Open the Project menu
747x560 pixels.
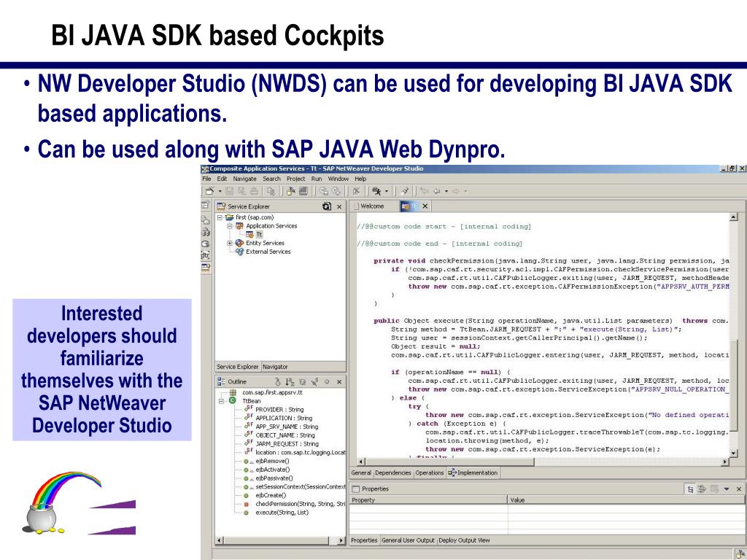pos(296,179)
